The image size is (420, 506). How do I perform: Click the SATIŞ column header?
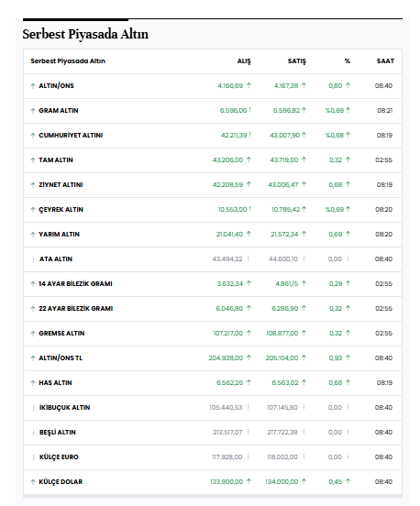297,61
